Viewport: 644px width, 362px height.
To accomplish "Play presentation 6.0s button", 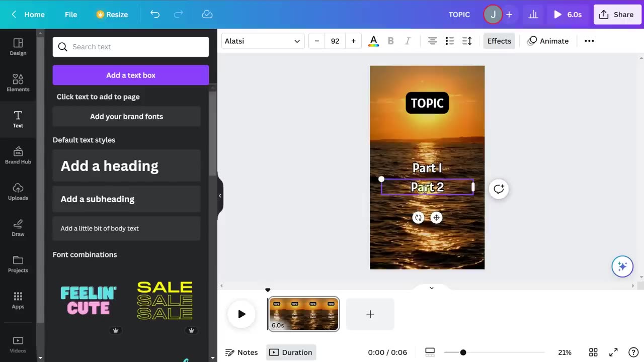I will click(569, 15).
